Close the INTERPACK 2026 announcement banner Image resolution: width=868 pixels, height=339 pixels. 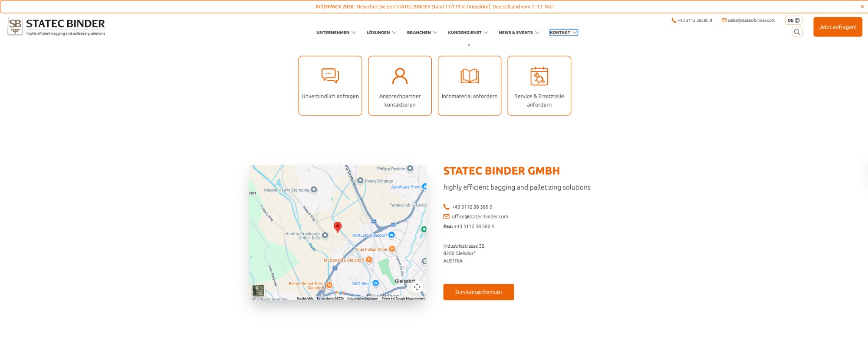click(x=862, y=7)
